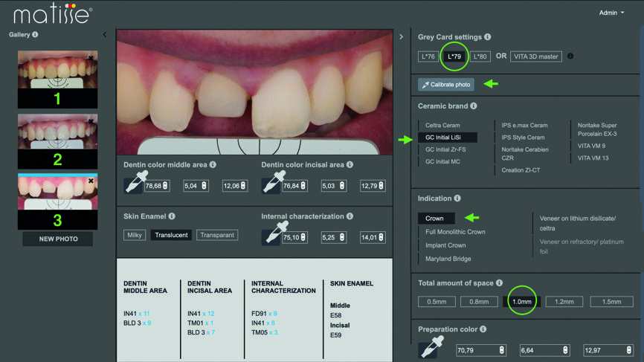Open the Admin dropdown menu
The image size is (644, 362).
pos(611,13)
